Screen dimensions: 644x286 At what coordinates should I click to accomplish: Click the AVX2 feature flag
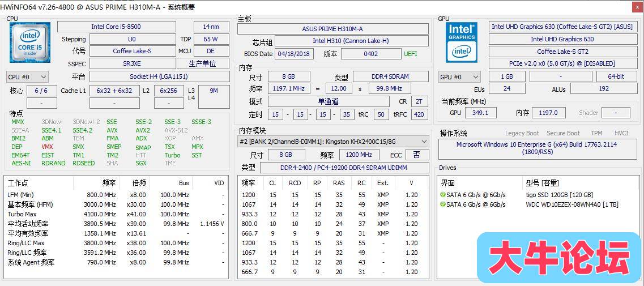click(143, 130)
